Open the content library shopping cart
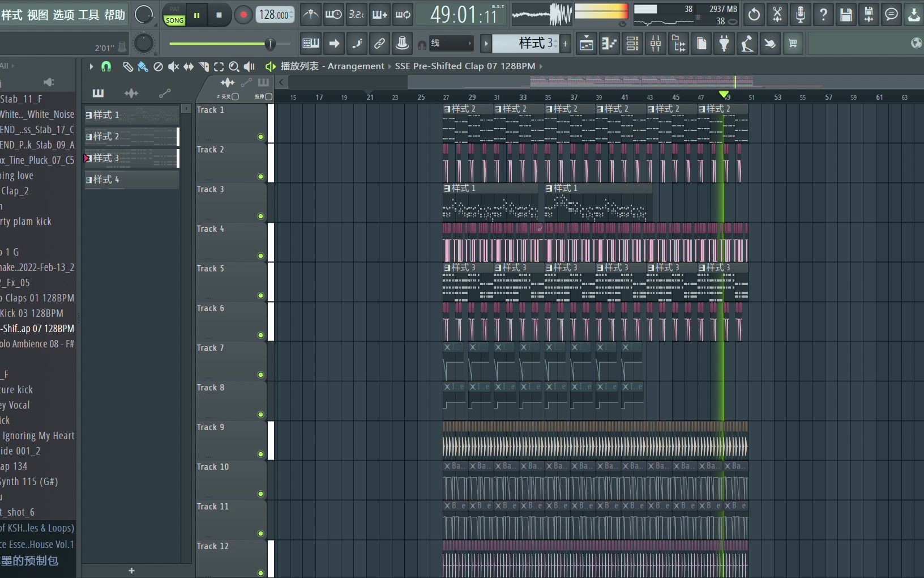This screenshot has width=924, height=578. point(793,44)
